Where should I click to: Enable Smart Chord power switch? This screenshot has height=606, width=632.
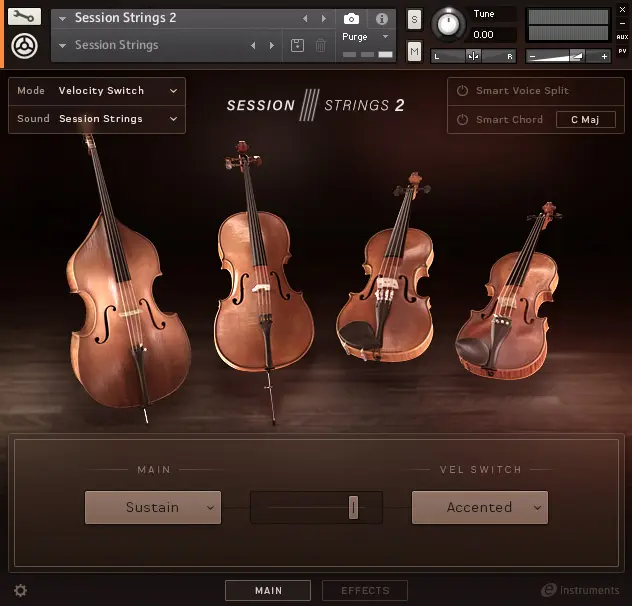(462, 120)
